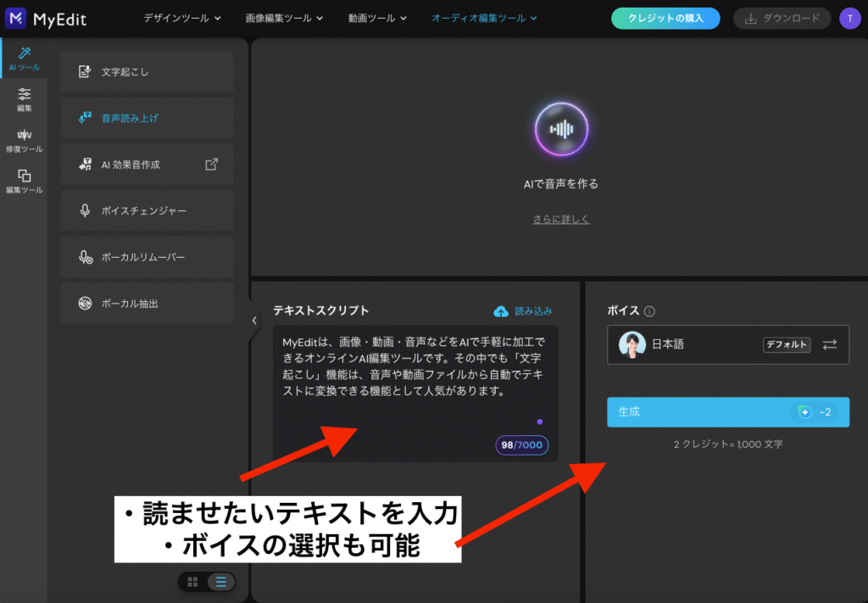Click the credit cost -2 badge
Screen dimensions: 868x603
[815, 412]
